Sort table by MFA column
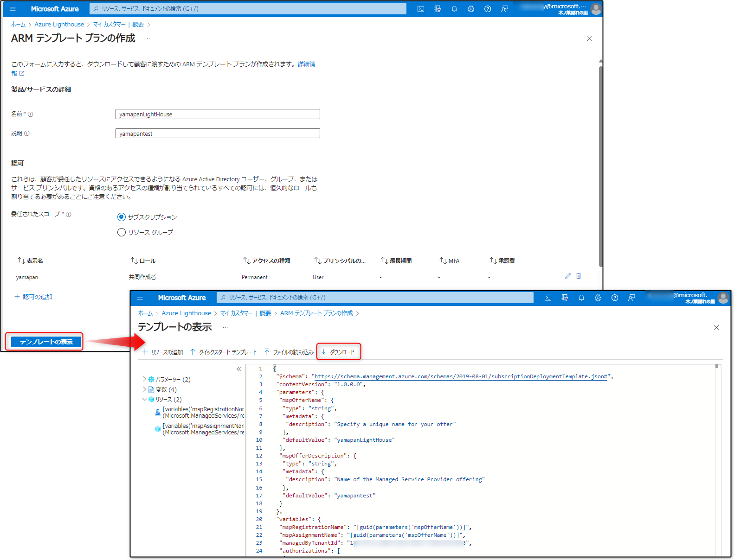Screen dimensions: 734x560 tap(449, 261)
